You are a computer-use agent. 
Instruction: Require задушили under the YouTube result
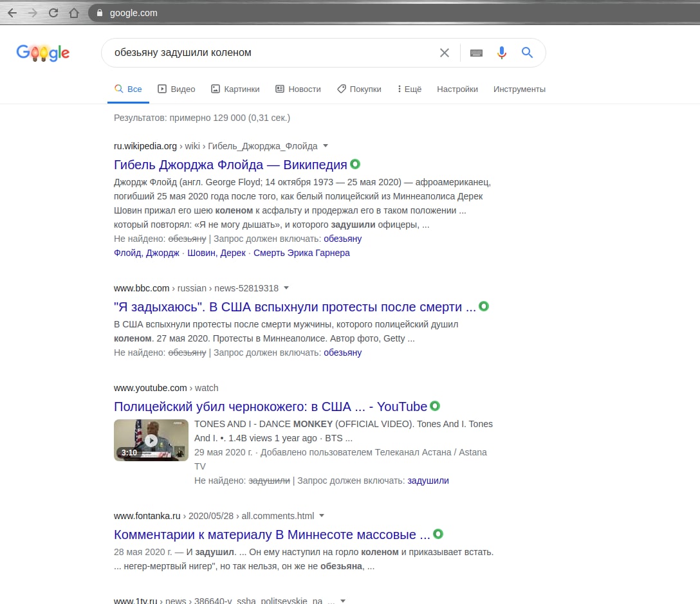pyautogui.click(x=428, y=480)
